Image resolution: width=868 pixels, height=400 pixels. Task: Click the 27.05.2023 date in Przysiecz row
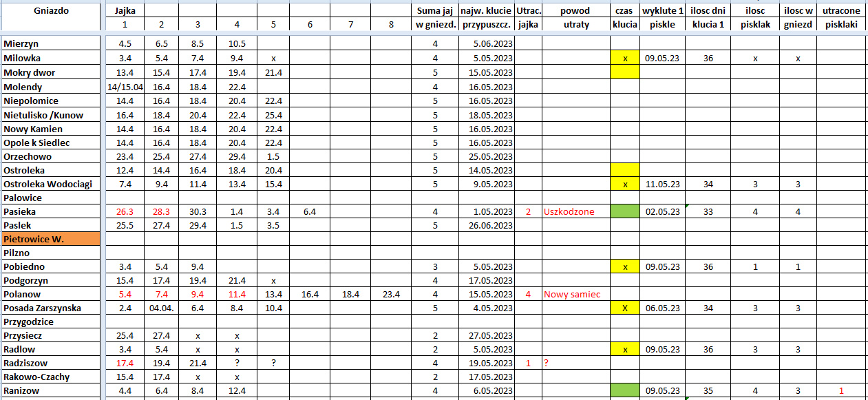(x=486, y=335)
